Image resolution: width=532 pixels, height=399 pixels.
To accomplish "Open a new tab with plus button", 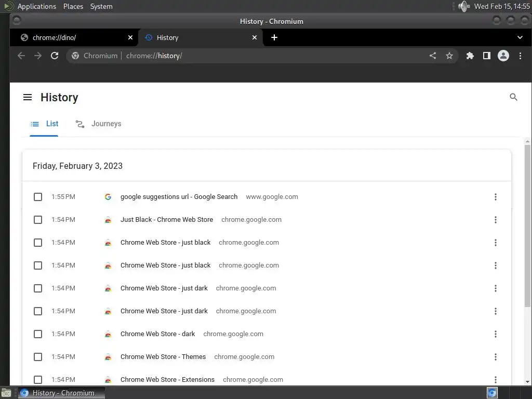I will click(274, 37).
